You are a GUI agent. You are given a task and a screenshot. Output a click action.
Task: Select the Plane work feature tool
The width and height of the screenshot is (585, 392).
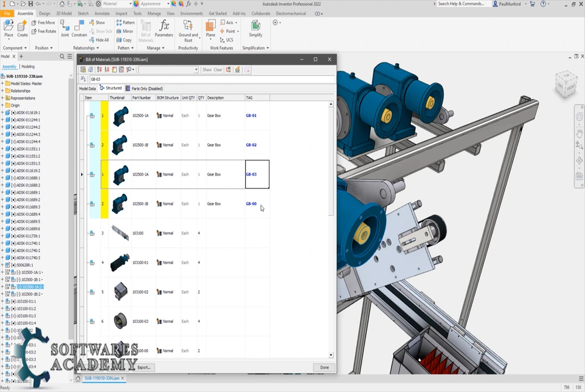click(x=211, y=29)
